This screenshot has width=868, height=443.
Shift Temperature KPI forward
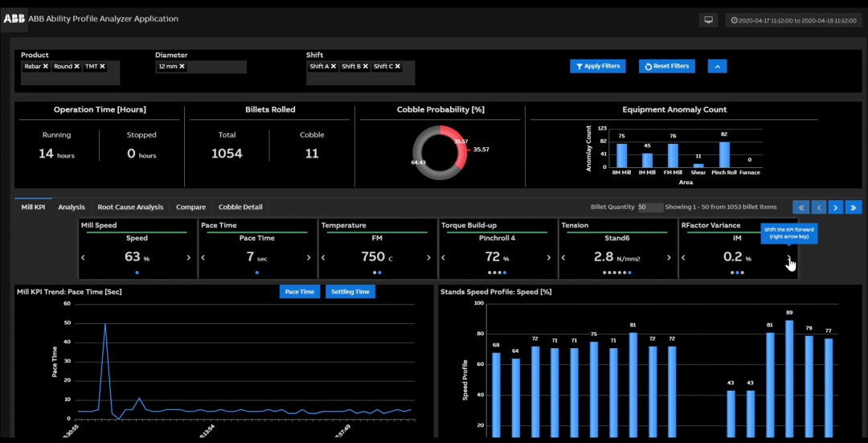click(x=429, y=257)
